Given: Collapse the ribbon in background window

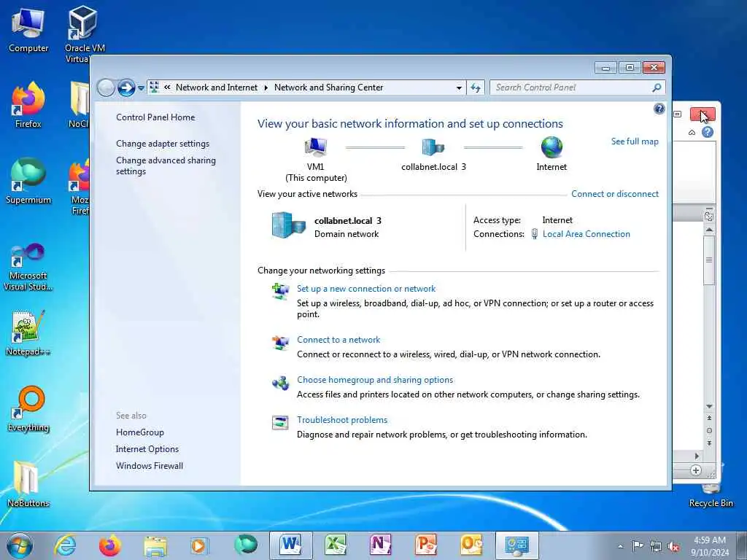Looking at the screenshot, I should click(x=692, y=133).
